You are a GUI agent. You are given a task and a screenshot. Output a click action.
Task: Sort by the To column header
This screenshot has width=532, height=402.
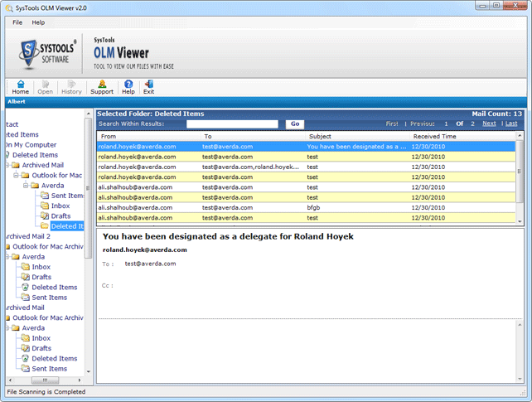pos(253,137)
